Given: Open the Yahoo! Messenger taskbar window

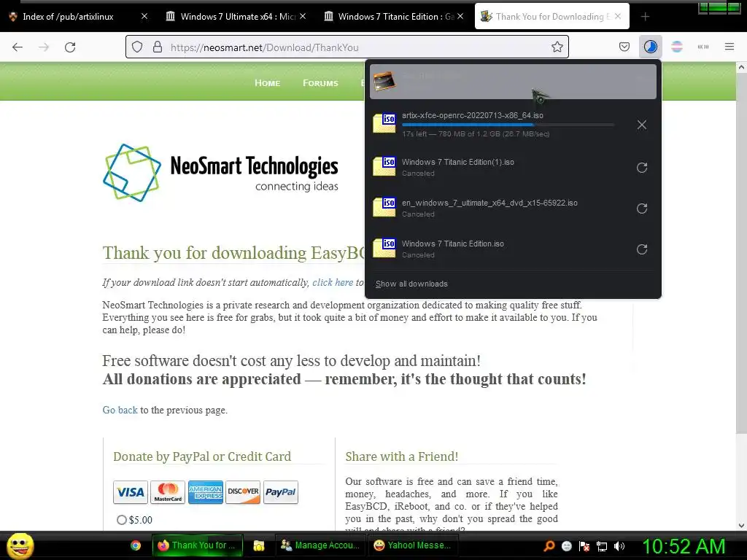Looking at the screenshot, I should click(x=414, y=545).
